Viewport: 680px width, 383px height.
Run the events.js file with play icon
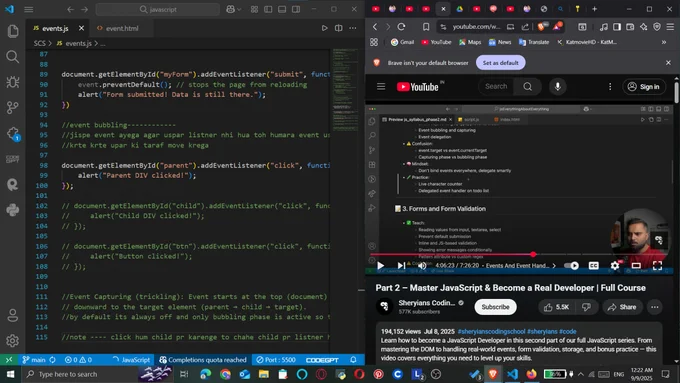324,28
